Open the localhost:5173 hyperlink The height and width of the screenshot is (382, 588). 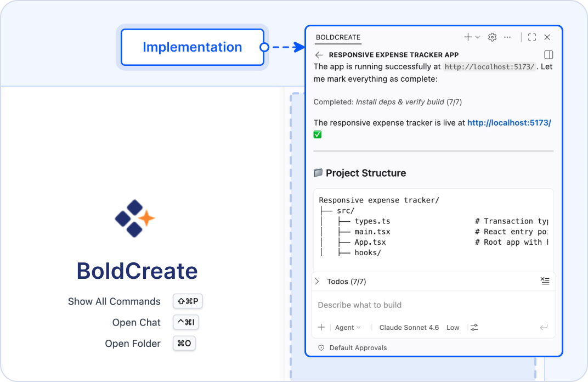(x=509, y=123)
